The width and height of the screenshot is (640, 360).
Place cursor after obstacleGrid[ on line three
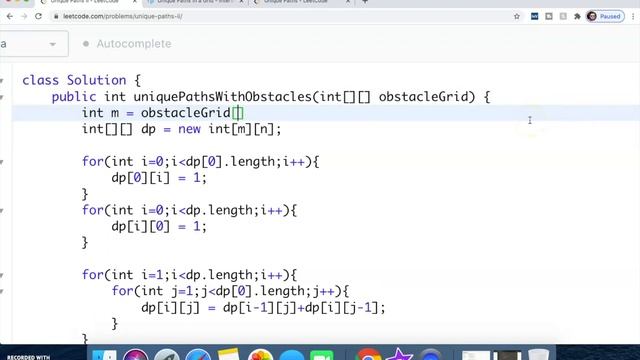tap(238, 113)
